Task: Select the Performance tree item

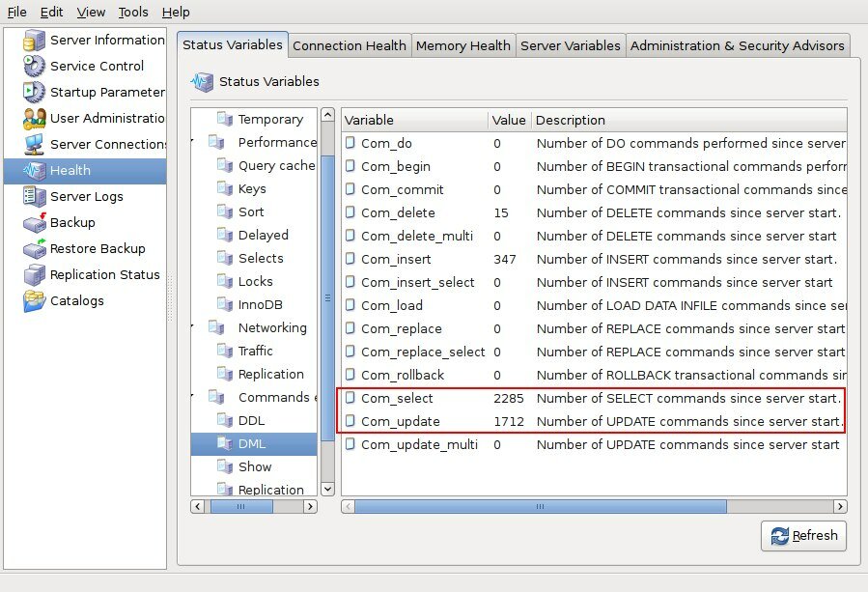Action: point(277,142)
